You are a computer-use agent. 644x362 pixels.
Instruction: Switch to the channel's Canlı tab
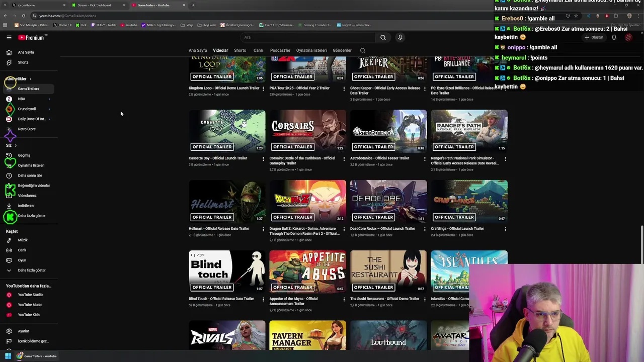point(258,50)
